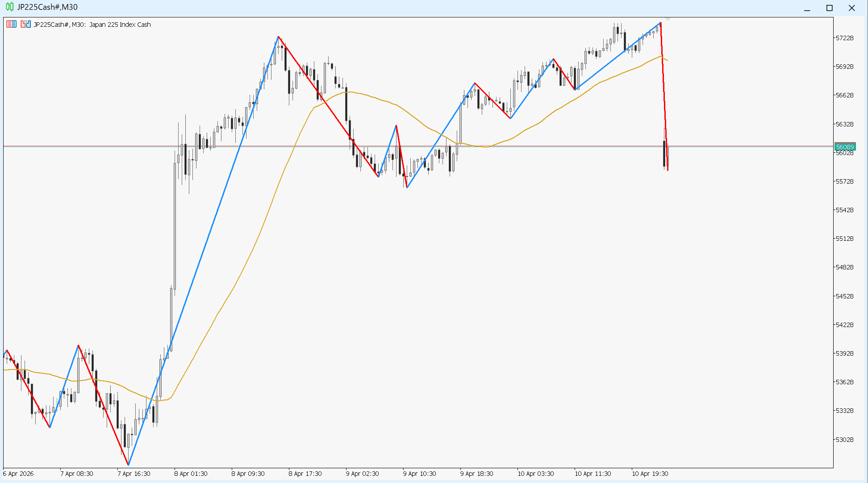Screen dimensions: 868x483
Task: Close the JP225Cash# chart window
Action: (x=851, y=8)
